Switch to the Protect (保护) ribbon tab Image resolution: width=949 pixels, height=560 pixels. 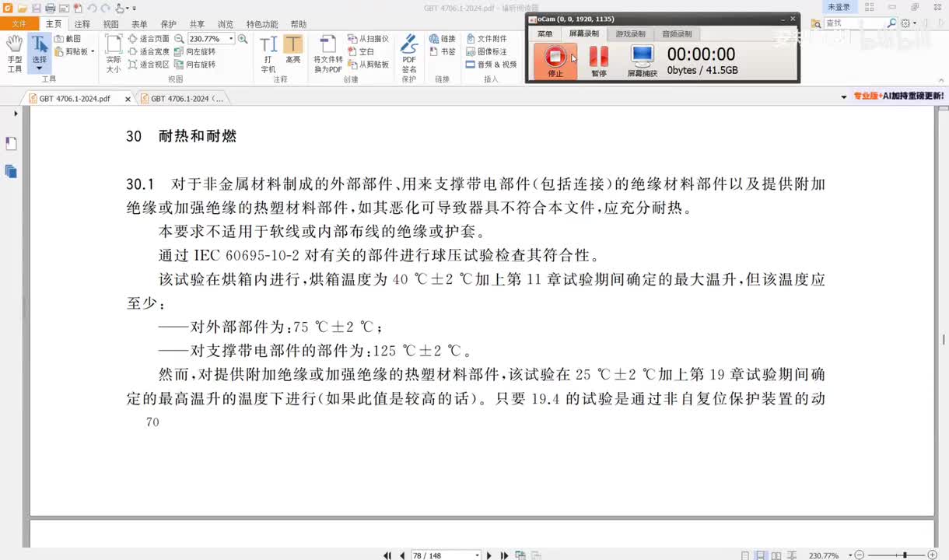pos(168,24)
